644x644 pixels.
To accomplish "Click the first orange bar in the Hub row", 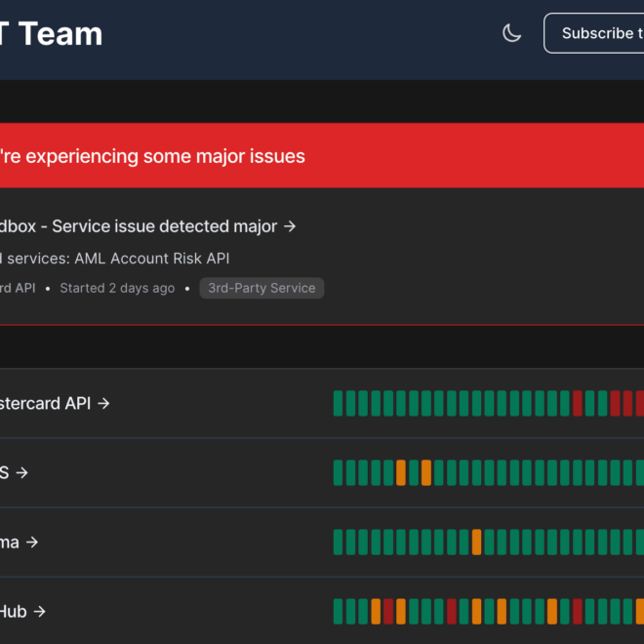I will pos(376,612).
